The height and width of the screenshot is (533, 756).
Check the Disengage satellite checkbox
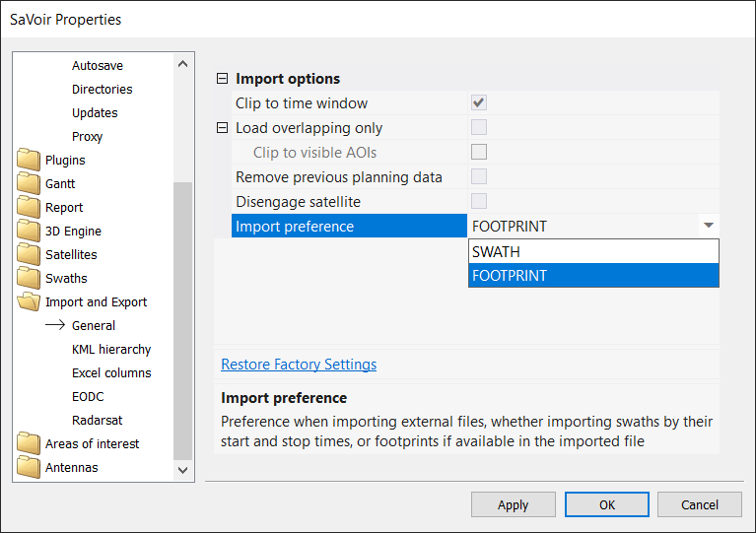(479, 201)
